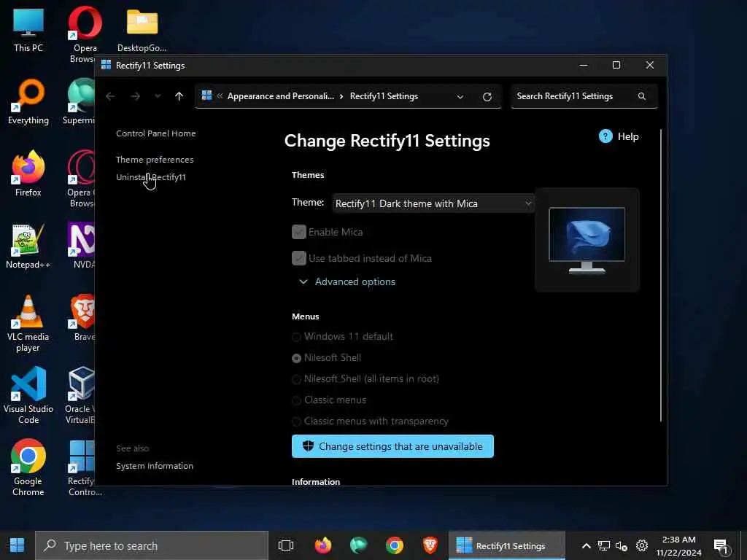Open the address bar history dropdown

tap(460, 97)
